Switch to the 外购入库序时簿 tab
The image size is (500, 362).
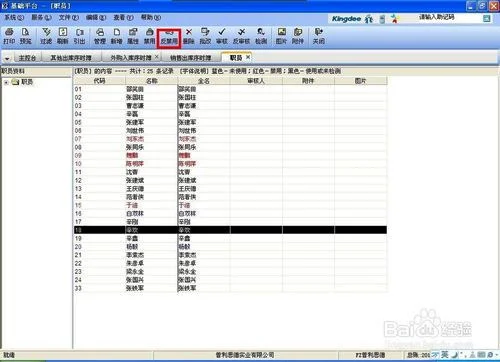coord(131,58)
